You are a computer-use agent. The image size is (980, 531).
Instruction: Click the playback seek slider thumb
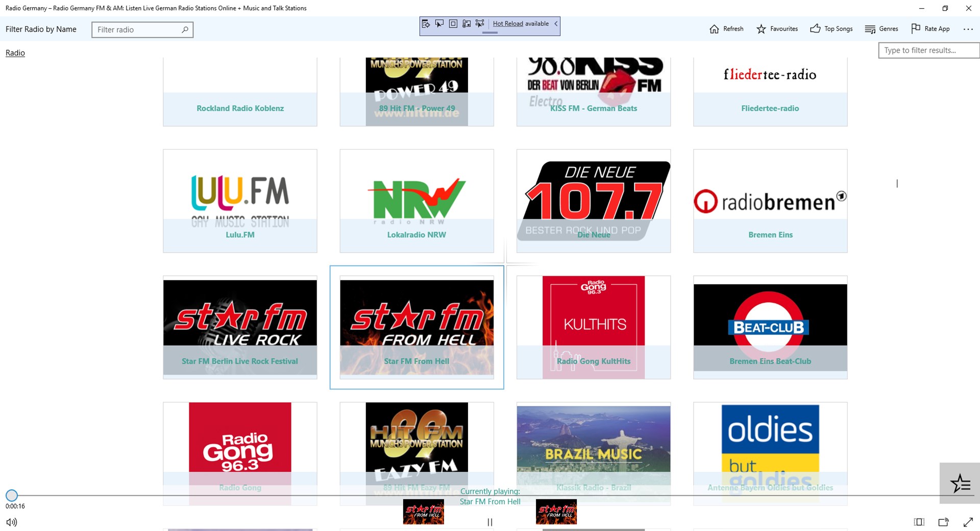[12, 495]
